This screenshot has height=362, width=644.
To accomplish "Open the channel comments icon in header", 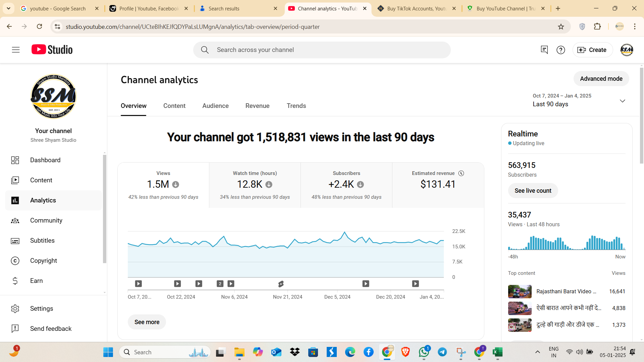I will (544, 50).
